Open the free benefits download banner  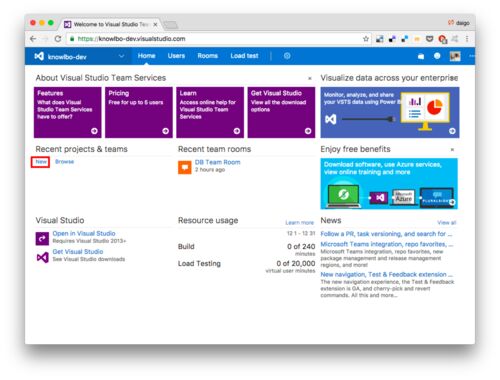tap(389, 184)
